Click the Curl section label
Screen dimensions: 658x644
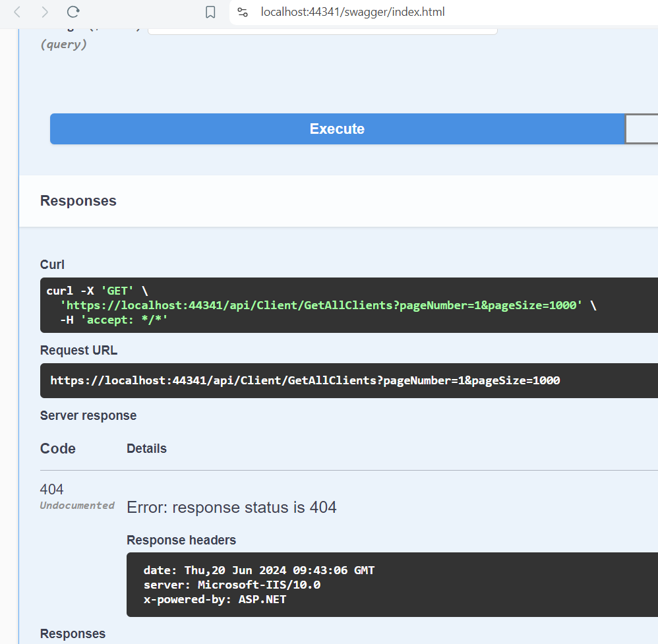point(52,264)
